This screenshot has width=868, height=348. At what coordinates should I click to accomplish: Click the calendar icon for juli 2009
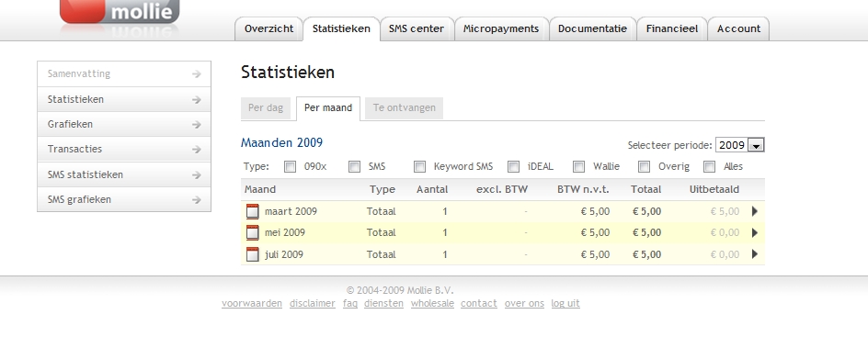pos(253,254)
